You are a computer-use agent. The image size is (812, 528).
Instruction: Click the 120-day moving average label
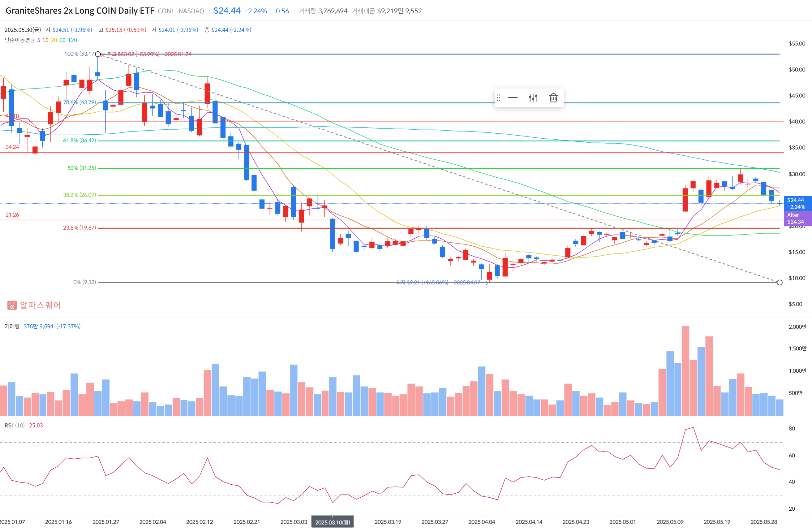point(72,40)
